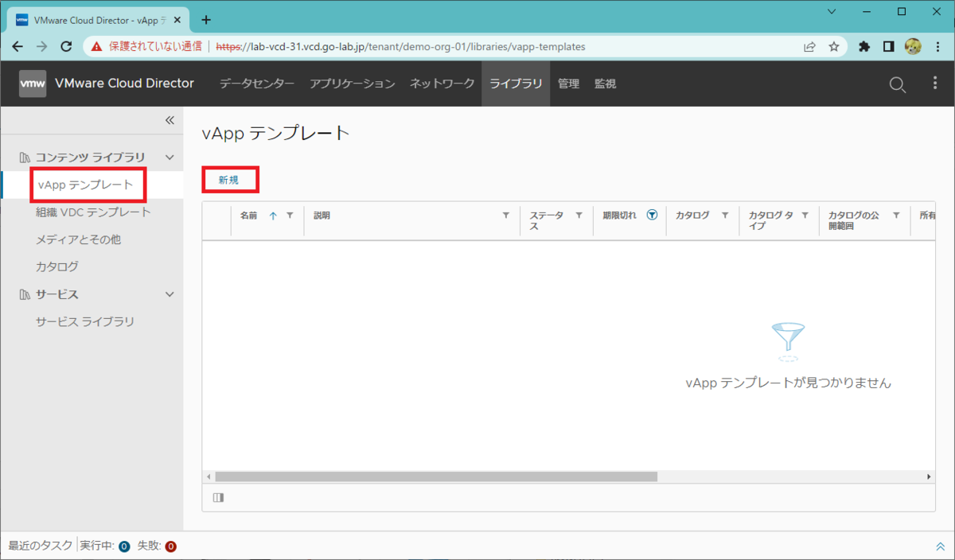Collapse the コンテンツ ライブラリ section chevron
955x560 pixels.
click(170, 157)
